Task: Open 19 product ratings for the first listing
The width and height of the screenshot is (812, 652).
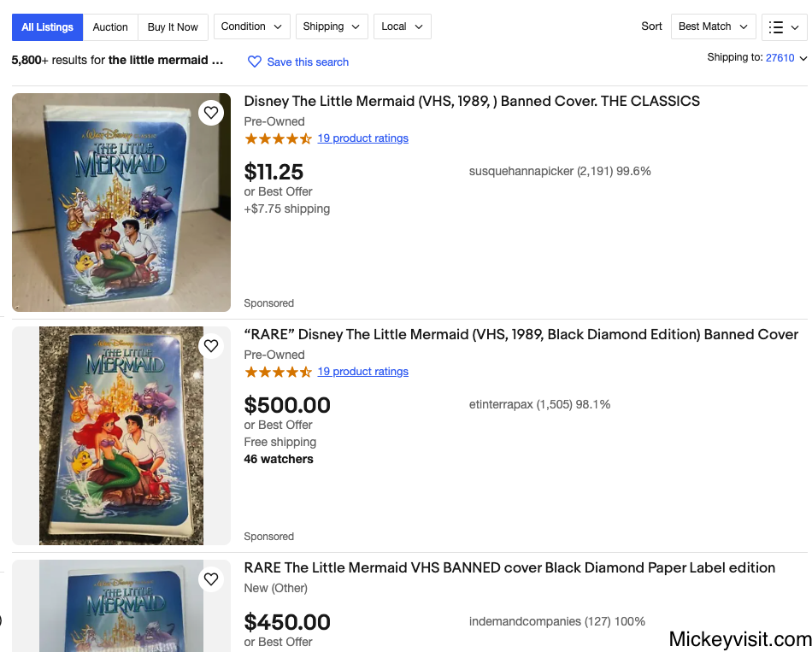Action: tap(362, 138)
